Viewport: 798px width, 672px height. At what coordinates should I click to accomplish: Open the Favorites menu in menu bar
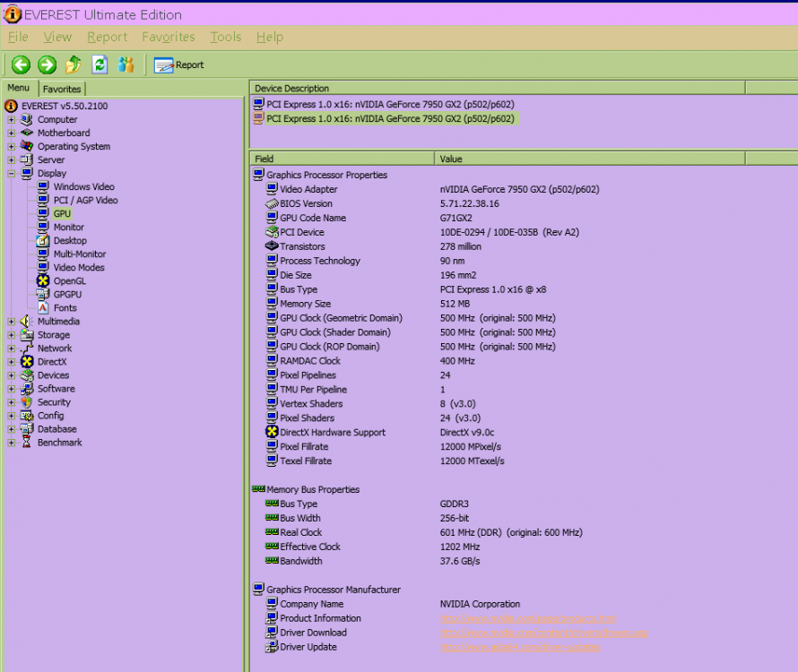pyautogui.click(x=168, y=37)
